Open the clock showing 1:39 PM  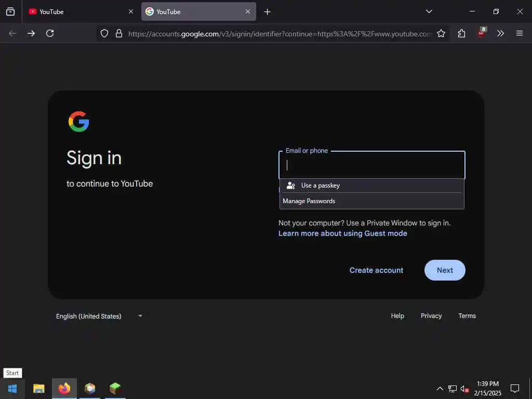click(x=487, y=389)
